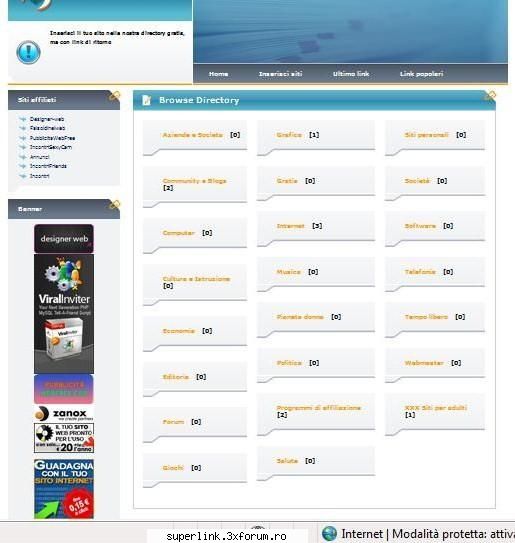Open the Ultimo link navigation tab
The image size is (515, 543).
(x=351, y=74)
